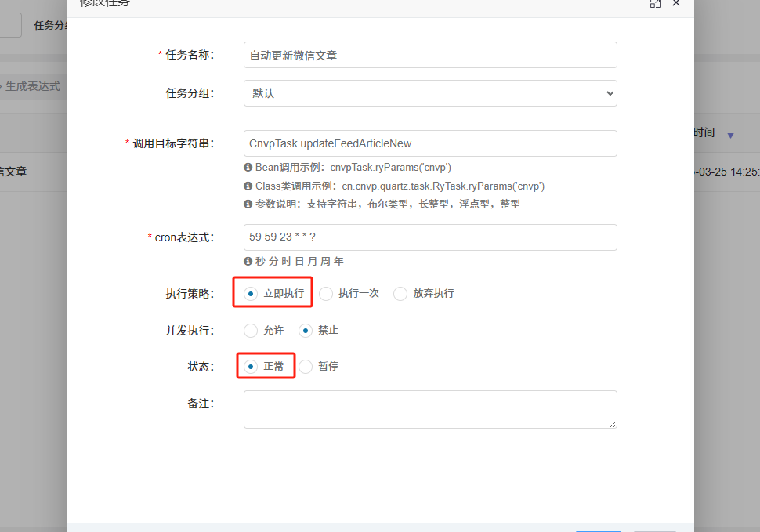This screenshot has width=760, height=532.
Task: Focus the 调用目标字符串 text field
Action: coord(430,143)
